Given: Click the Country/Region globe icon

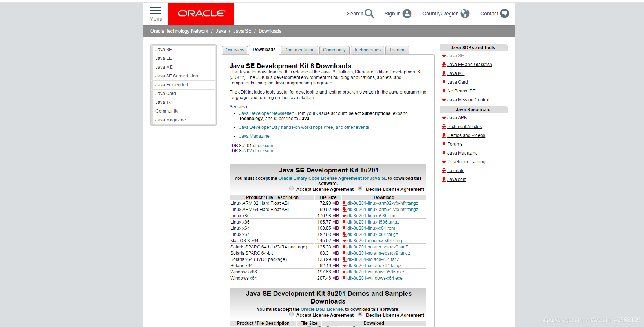Looking at the screenshot, I should [465, 14].
